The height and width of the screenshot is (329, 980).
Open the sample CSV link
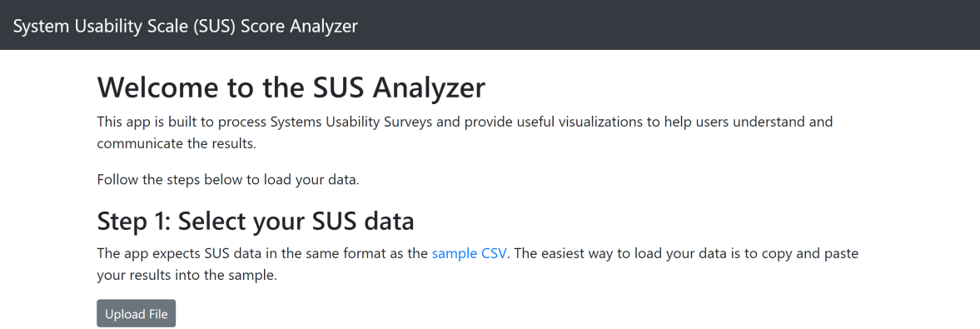click(470, 254)
